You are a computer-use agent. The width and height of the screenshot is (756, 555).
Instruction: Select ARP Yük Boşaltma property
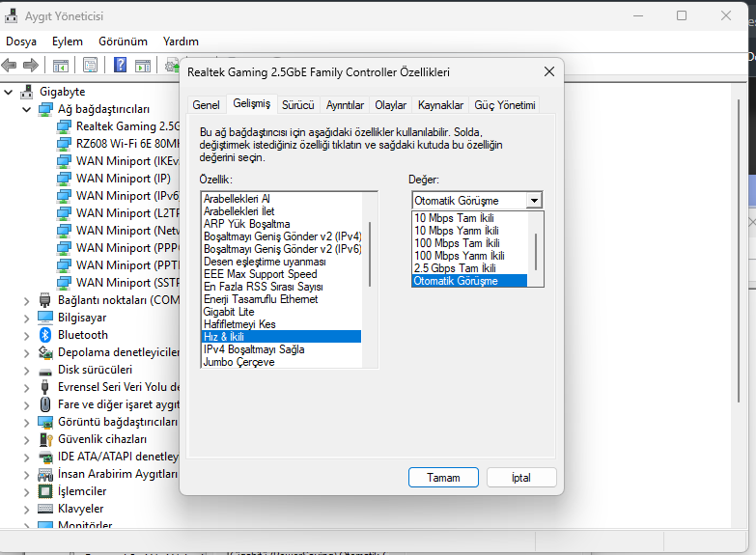pyautogui.click(x=282, y=224)
